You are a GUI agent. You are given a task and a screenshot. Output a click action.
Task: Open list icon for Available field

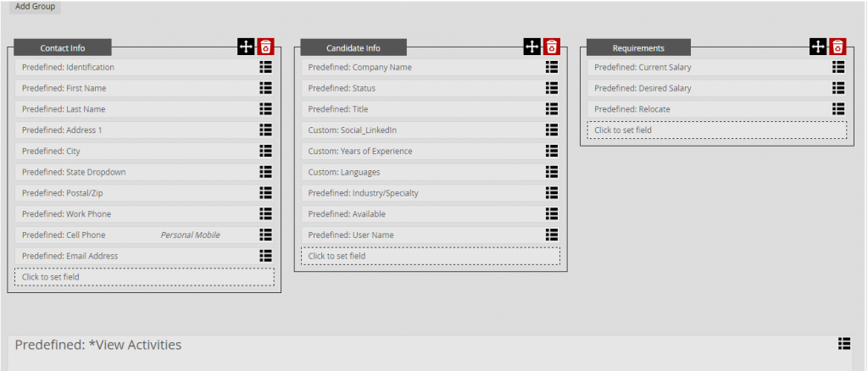pos(551,214)
